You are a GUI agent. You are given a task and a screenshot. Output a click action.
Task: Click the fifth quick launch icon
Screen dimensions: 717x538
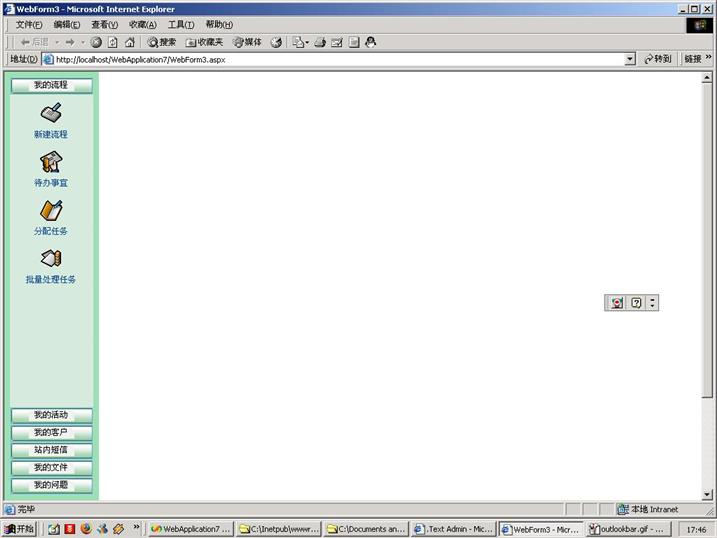coord(118,529)
